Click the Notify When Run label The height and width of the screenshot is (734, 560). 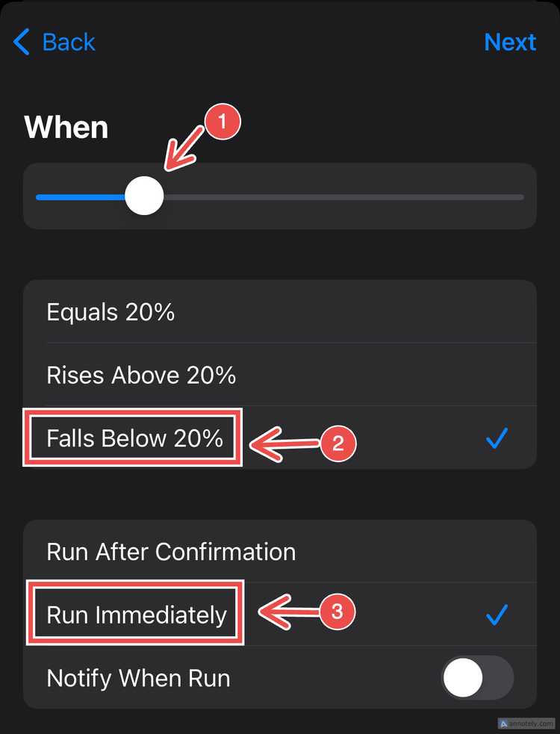coord(139,678)
